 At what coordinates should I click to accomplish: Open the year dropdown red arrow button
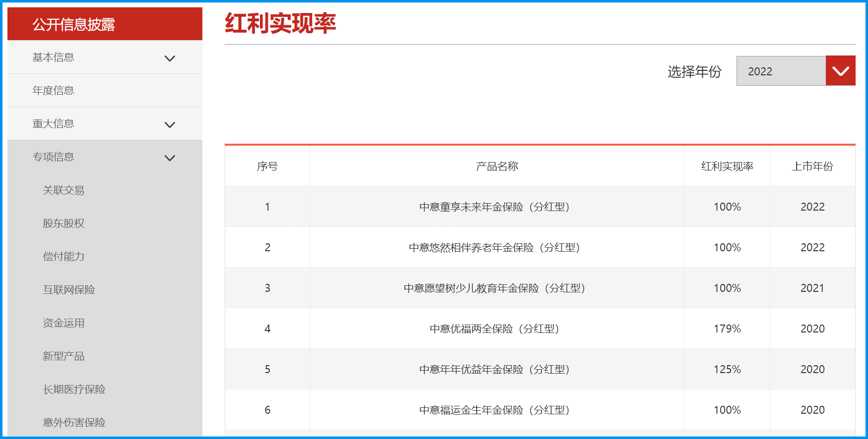pos(840,71)
